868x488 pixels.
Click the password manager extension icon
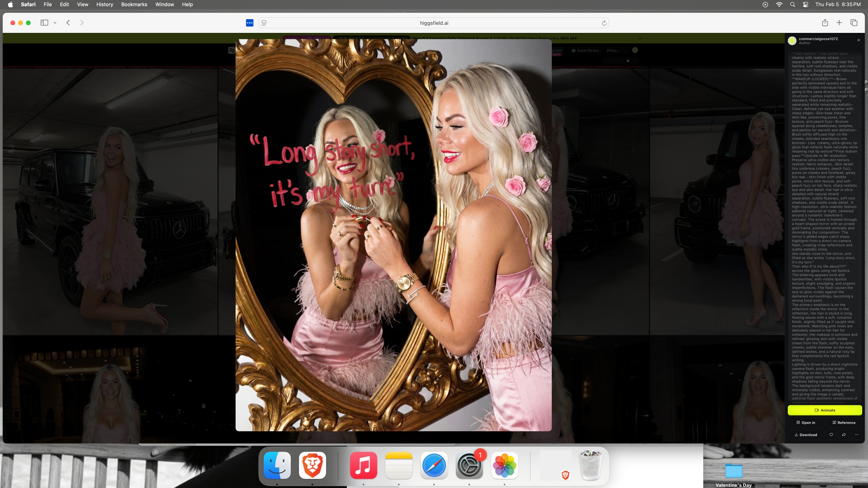coord(250,23)
